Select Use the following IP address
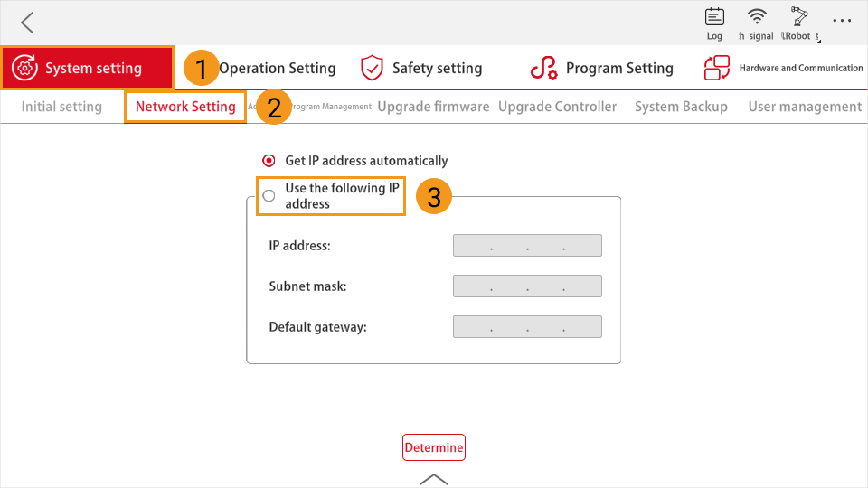The width and height of the screenshot is (868, 488). [269, 196]
